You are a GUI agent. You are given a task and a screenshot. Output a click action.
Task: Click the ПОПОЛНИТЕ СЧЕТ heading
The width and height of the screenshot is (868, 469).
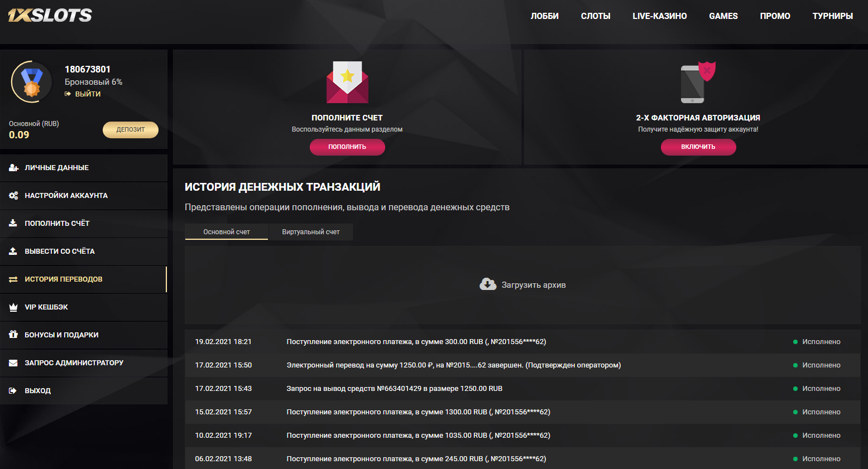(347, 118)
